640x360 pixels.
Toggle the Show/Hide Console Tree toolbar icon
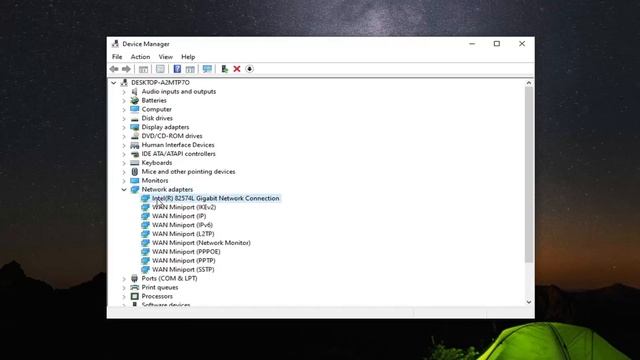coord(143,69)
